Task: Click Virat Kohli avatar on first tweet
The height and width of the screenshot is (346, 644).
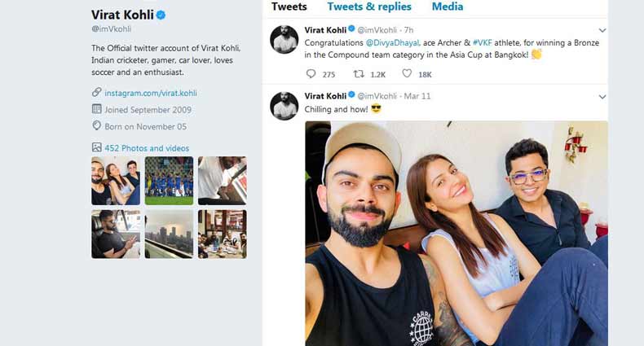Action: pyautogui.click(x=285, y=39)
